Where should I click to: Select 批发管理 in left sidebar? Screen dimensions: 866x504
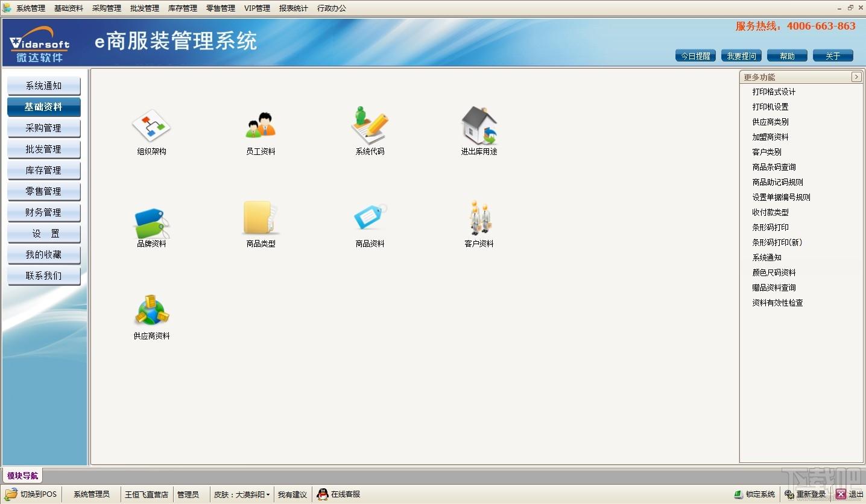click(43, 150)
